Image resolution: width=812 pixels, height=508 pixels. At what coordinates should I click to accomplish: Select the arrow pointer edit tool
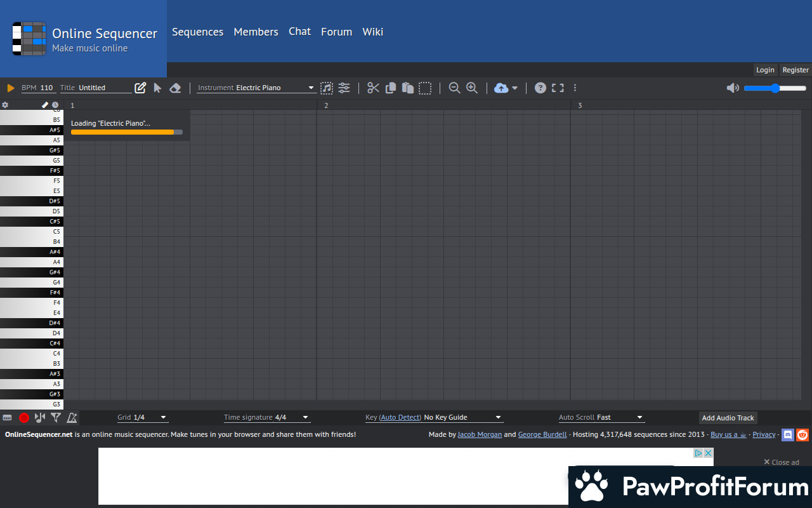(x=157, y=88)
